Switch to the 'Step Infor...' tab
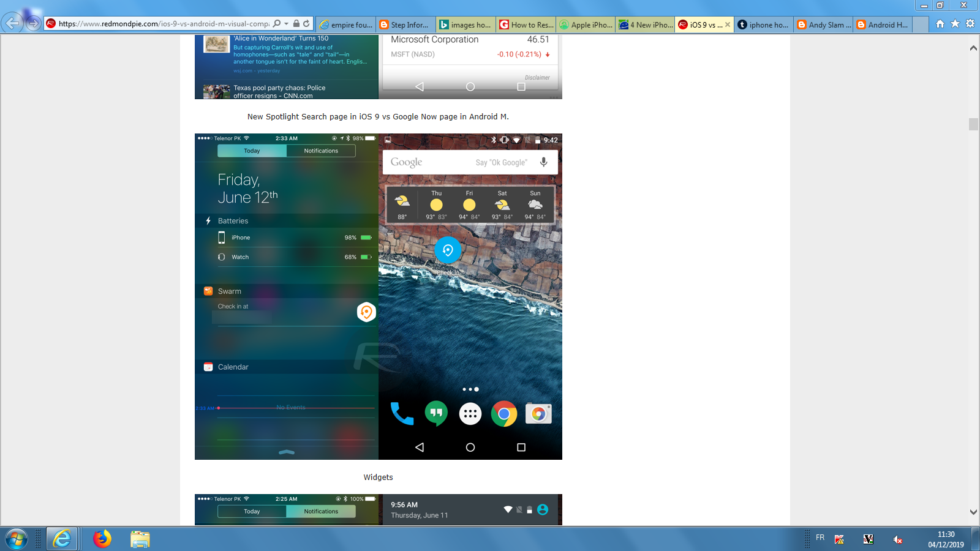This screenshot has height=551, width=980. pyautogui.click(x=406, y=24)
